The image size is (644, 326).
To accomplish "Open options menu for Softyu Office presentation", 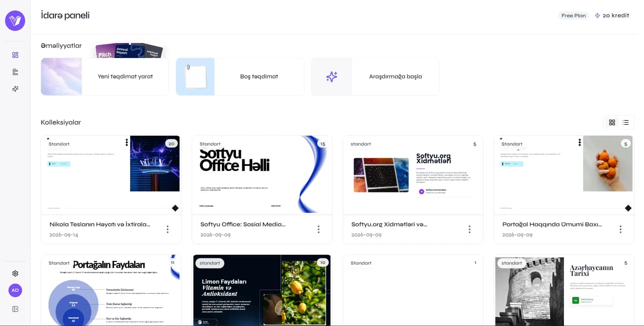I will pos(319,229).
